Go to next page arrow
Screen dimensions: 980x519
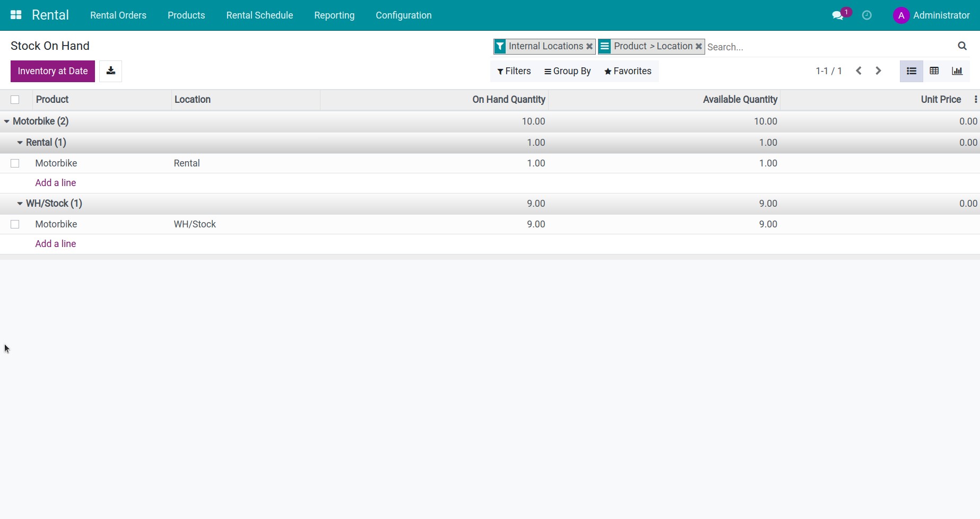pyautogui.click(x=878, y=71)
